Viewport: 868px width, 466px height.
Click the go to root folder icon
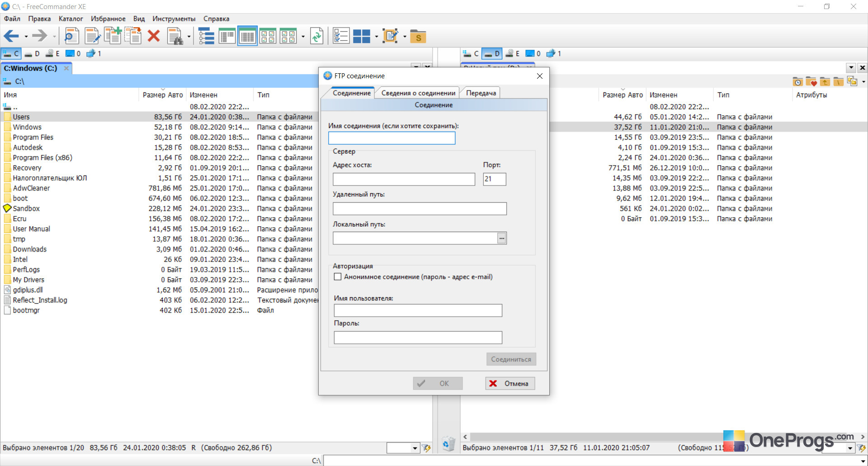point(838,81)
